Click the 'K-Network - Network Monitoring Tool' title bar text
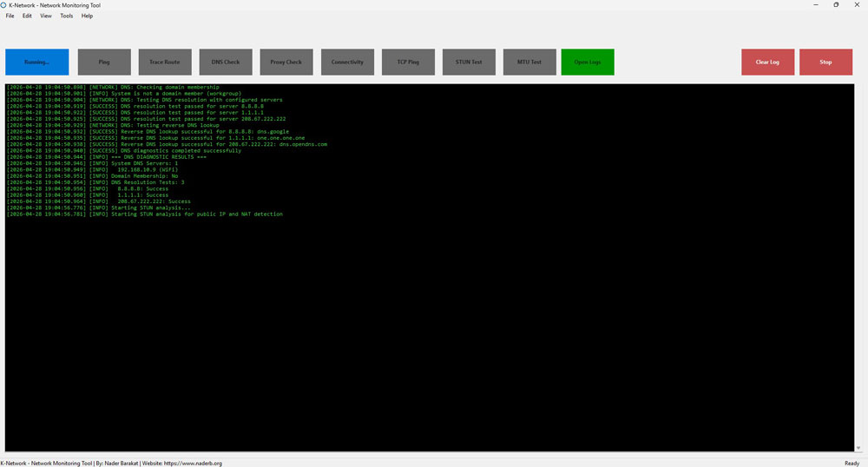 [55, 5]
